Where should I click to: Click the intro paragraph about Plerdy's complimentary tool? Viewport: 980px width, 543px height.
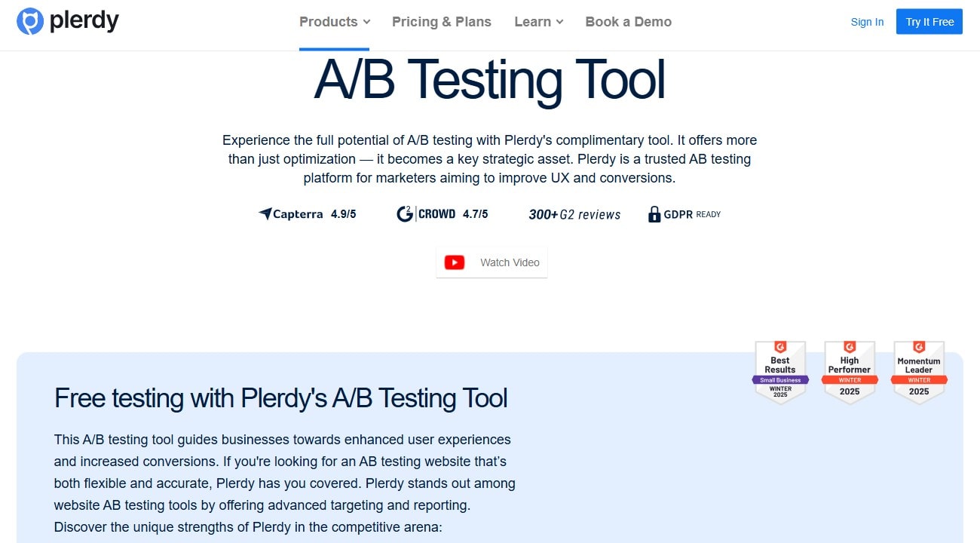[x=490, y=159]
